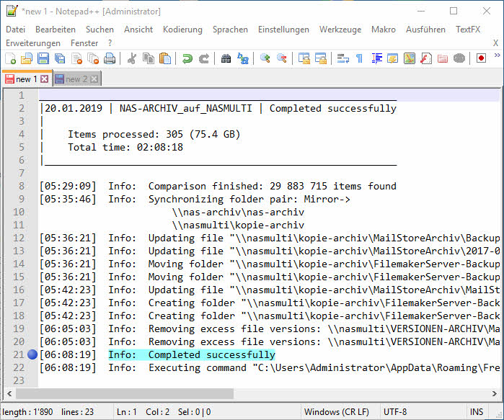Click line number 8 in margin
The width and height of the screenshot is (504, 420).
pos(21,186)
